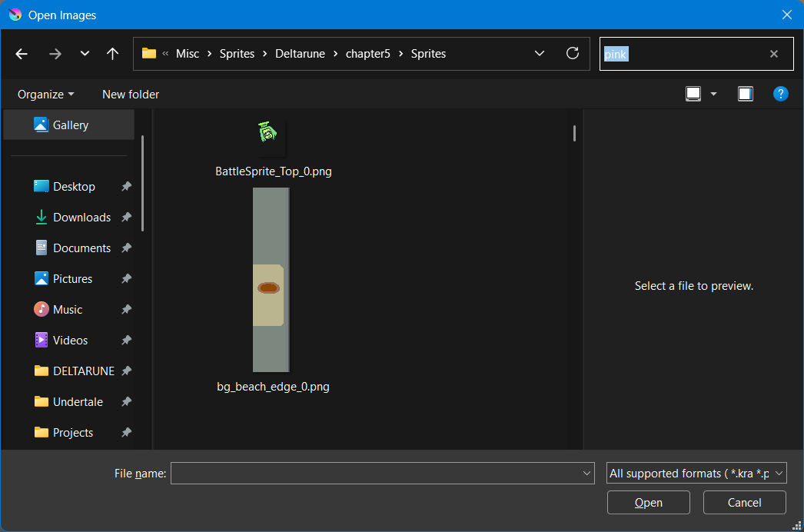This screenshot has height=532, width=804.
Task: Refresh the Sprites folder listing
Action: pos(572,53)
